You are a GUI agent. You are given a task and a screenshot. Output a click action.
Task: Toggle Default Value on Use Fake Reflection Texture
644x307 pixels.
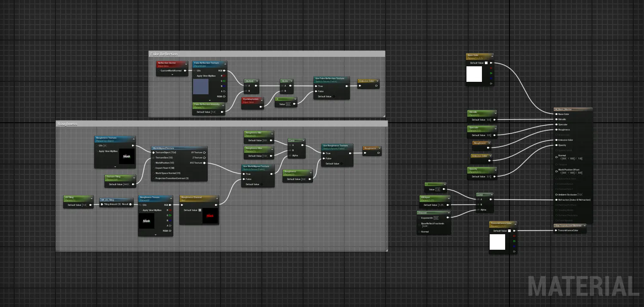point(334,96)
